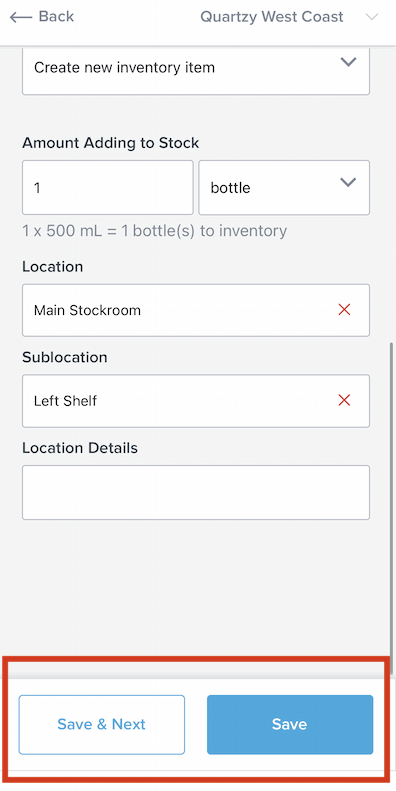Image resolution: width=396 pixels, height=791 pixels.
Task: Click the 1 x 500 mL conversion hint text
Action: point(154,231)
